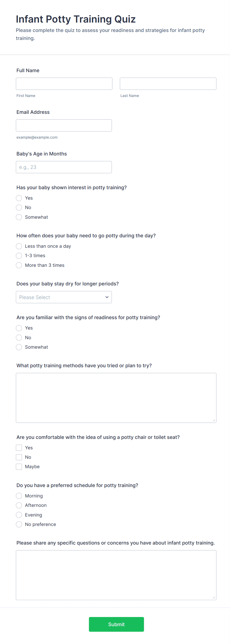The image size is (230, 644).
Task: Select Somewhat for baby shown interest
Action: (x=19, y=217)
